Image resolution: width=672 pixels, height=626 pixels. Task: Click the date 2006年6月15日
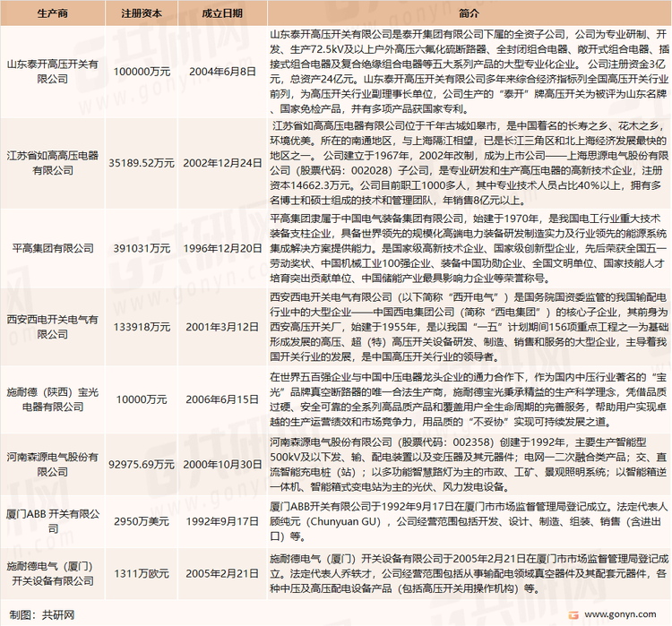tap(222, 399)
